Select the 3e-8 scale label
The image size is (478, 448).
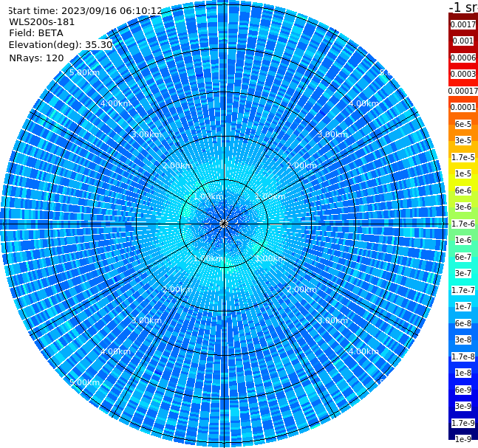(x=463, y=340)
